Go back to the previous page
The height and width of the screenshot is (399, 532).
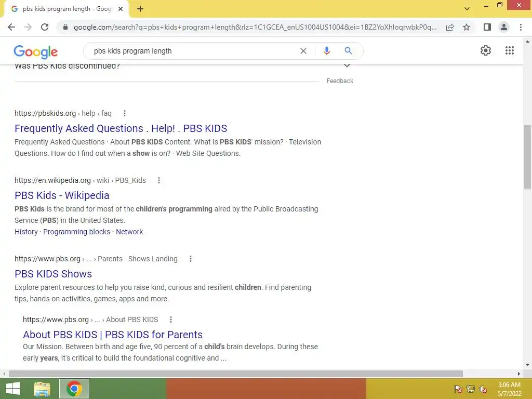pos(11,27)
